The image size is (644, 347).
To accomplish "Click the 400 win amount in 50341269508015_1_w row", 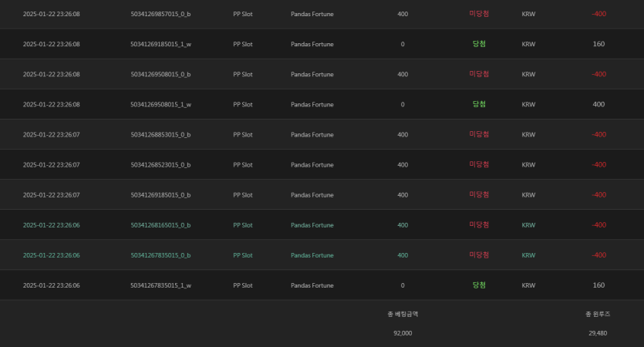I will 598,104.
